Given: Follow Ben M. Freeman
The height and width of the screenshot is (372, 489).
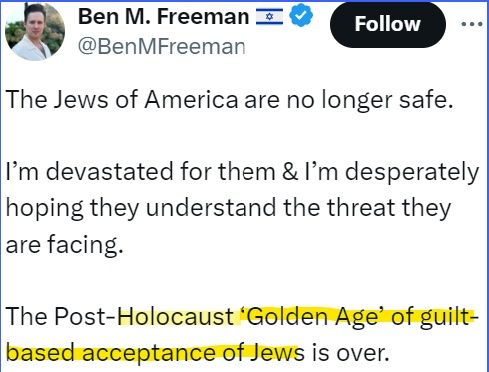Looking at the screenshot, I should click(x=388, y=25).
